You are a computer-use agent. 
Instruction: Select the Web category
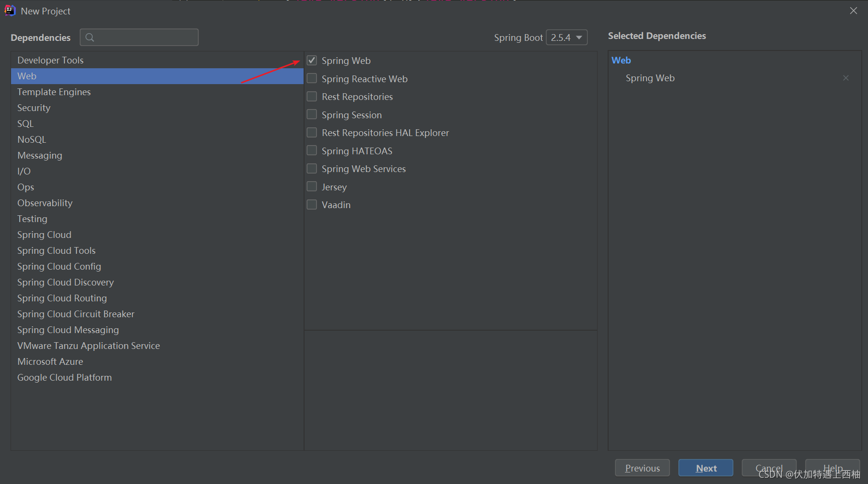click(157, 76)
